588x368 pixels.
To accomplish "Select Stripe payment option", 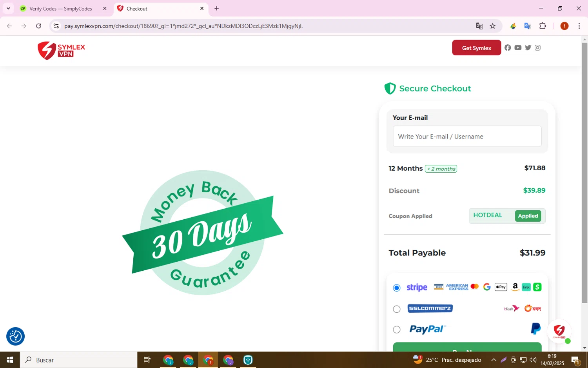I will pos(397,288).
